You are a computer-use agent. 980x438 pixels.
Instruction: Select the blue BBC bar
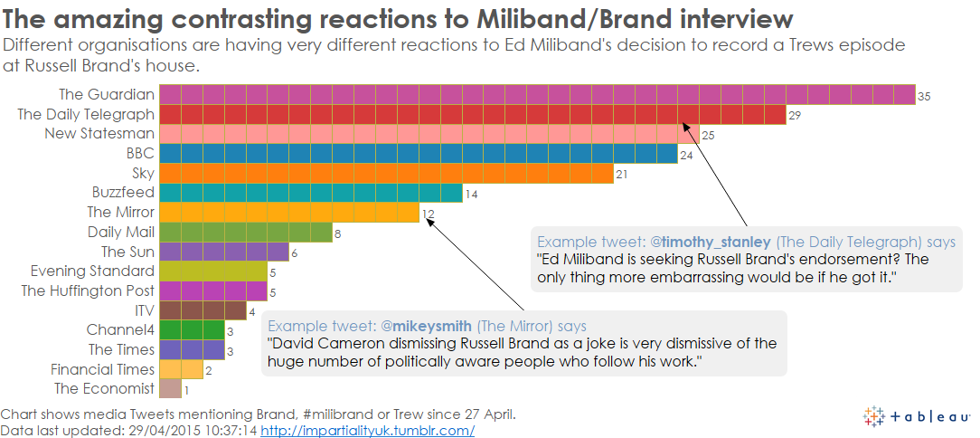coord(418,154)
